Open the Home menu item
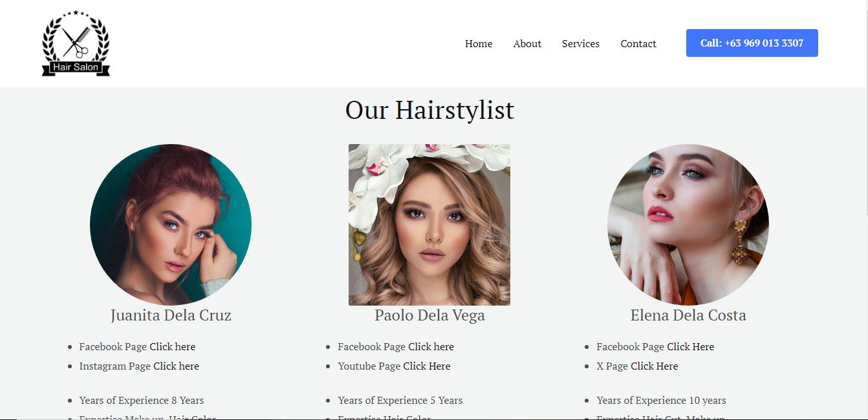Image resolution: width=868 pixels, height=420 pixels. point(479,44)
